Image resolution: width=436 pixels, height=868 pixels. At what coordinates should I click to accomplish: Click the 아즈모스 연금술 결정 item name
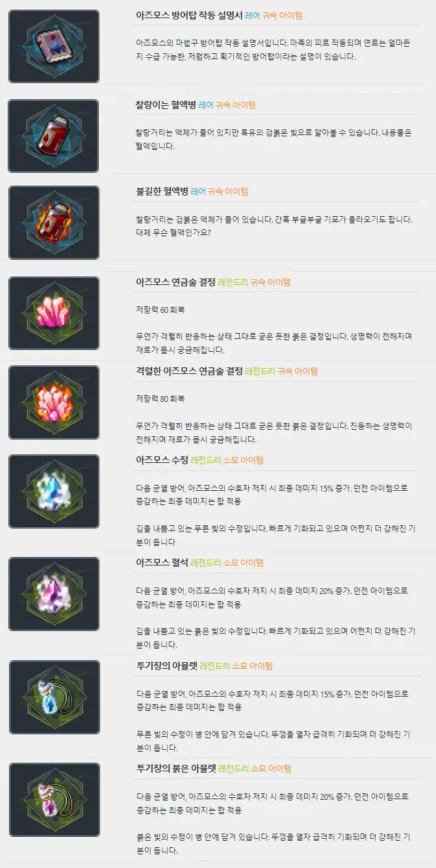coord(175,282)
